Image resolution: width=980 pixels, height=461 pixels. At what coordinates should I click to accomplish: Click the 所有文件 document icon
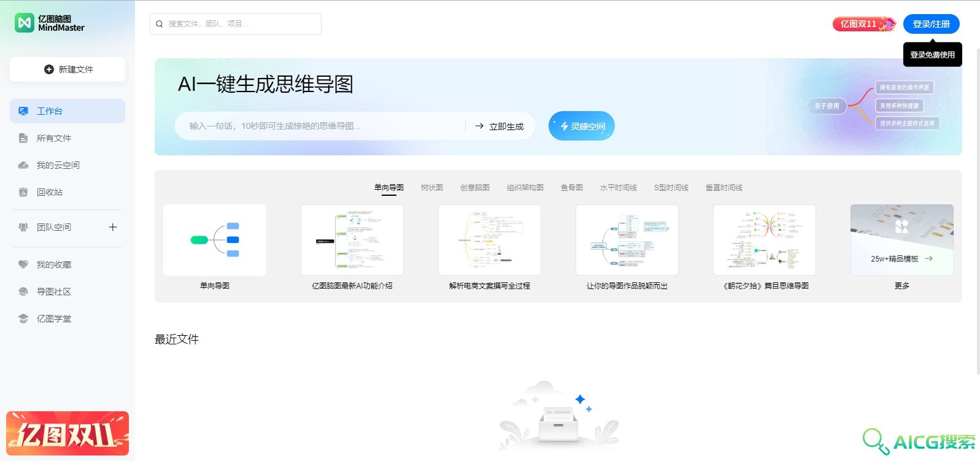(23, 138)
